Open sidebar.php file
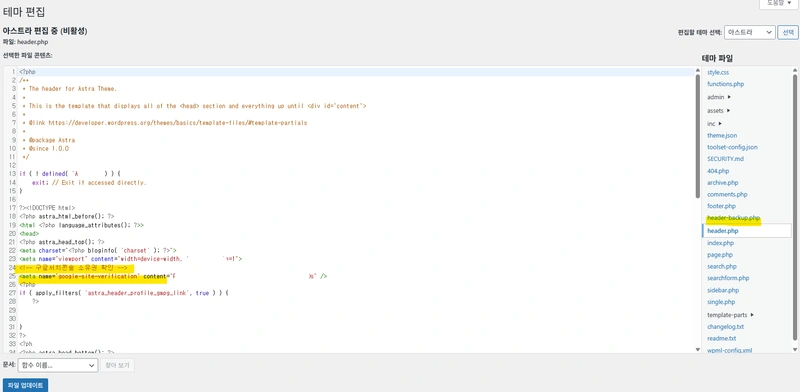This screenshot has height=392, width=800. pos(723,290)
